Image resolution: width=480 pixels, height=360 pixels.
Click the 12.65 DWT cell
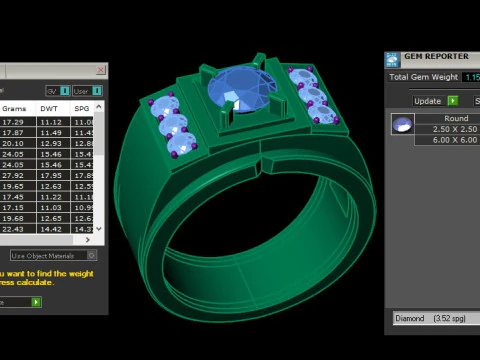pos(53,218)
